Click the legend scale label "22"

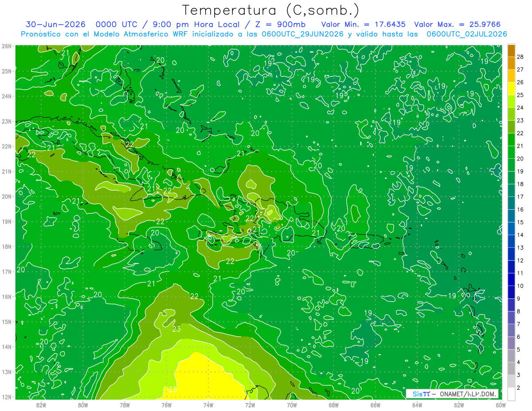pos(520,133)
